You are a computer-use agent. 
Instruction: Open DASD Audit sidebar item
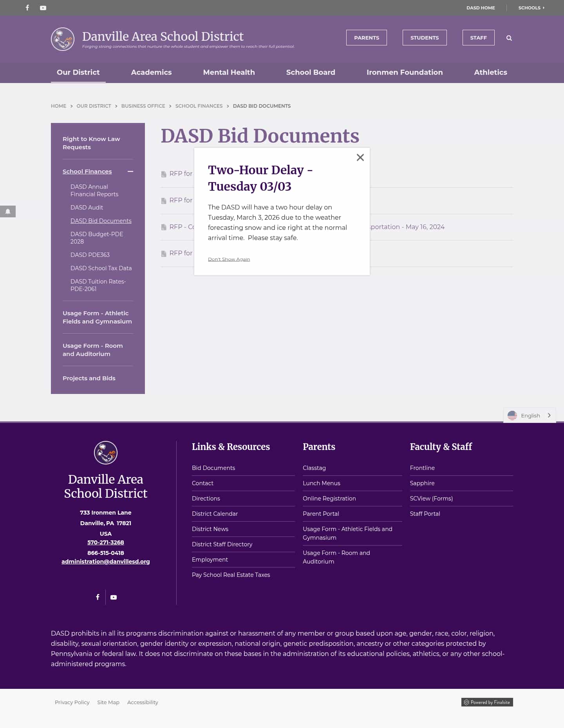(87, 208)
